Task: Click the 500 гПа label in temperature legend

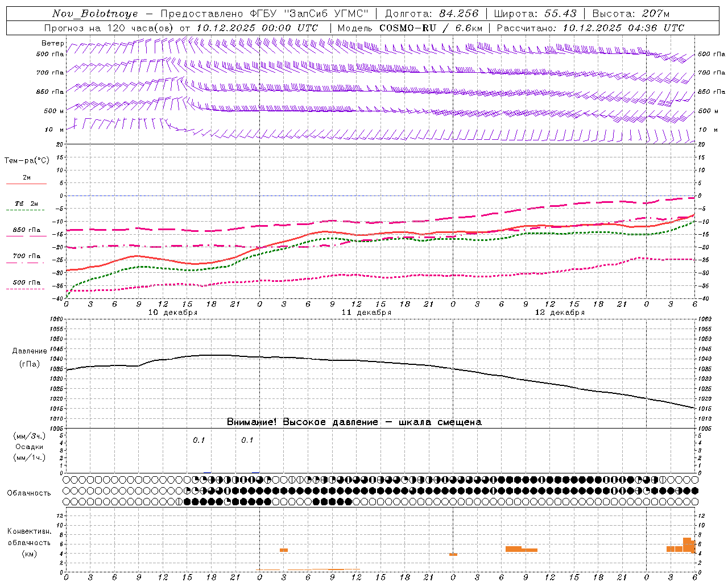Action: pos(27,282)
